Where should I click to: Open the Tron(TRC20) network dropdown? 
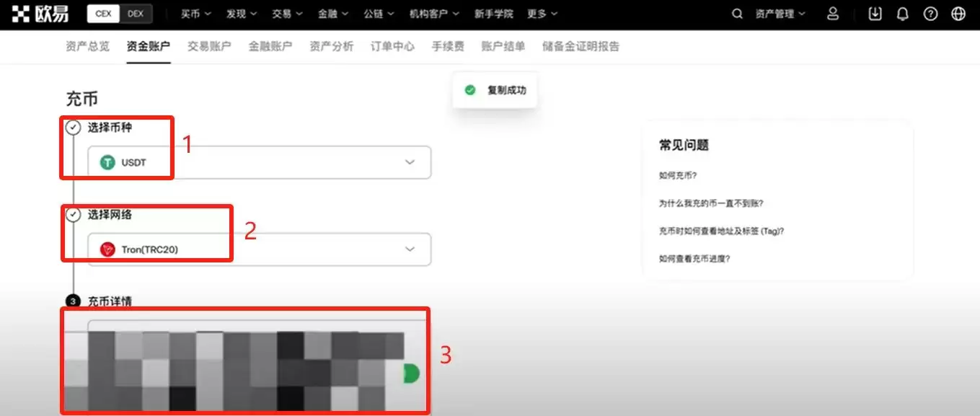tap(410, 249)
